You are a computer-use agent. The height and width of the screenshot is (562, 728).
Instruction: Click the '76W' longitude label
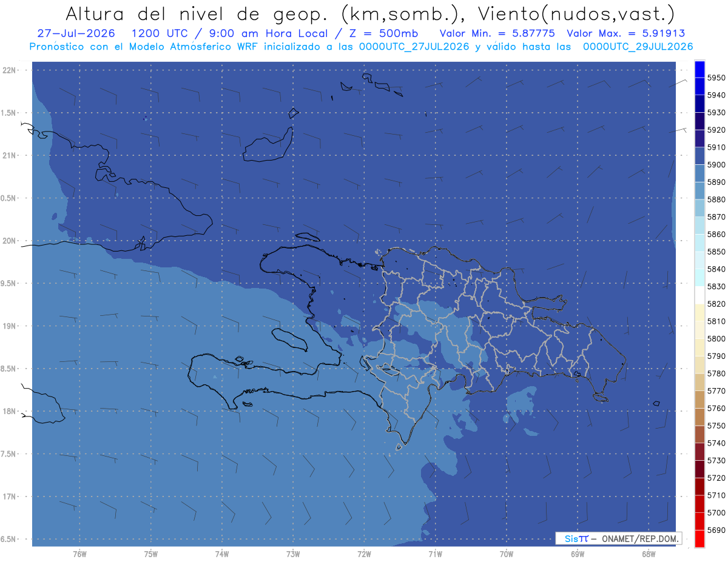tap(79, 554)
